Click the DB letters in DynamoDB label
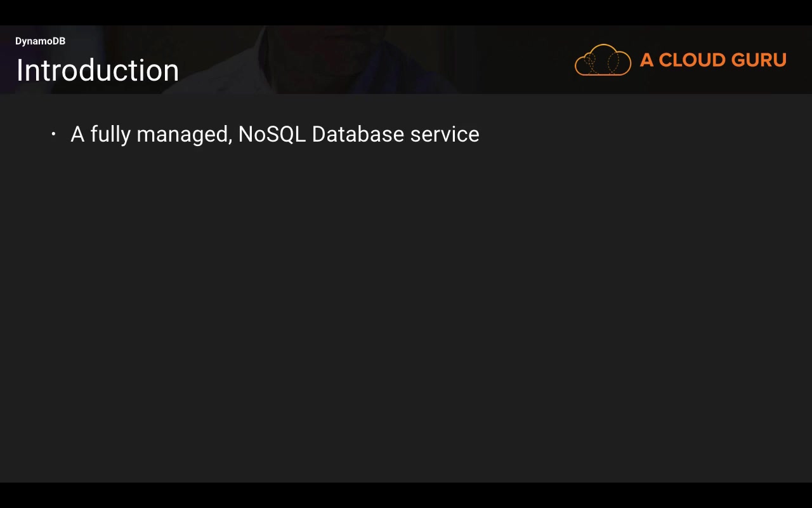Image resolution: width=812 pixels, height=508 pixels. (x=58, y=41)
